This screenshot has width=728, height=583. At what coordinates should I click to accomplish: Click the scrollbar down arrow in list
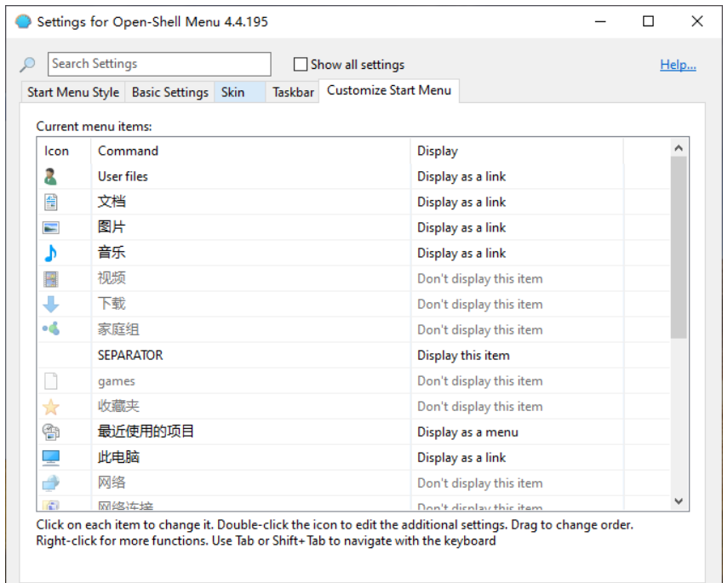pyautogui.click(x=679, y=501)
